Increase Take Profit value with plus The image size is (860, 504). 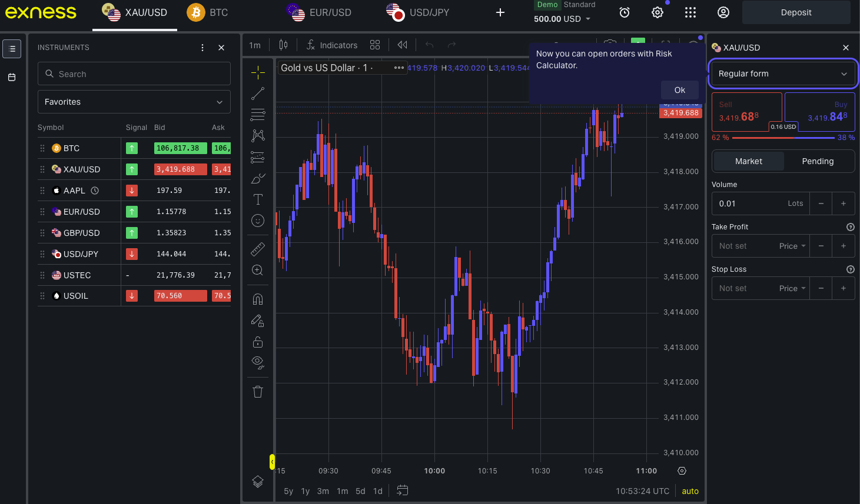tap(843, 246)
